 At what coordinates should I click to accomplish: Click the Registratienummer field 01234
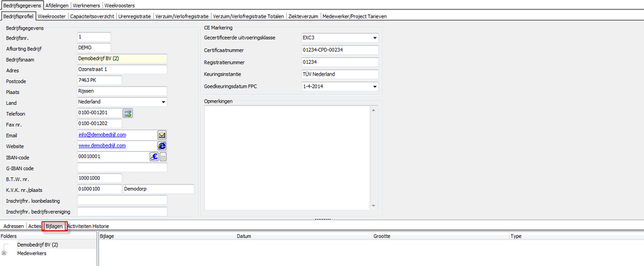pyautogui.click(x=340, y=63)
